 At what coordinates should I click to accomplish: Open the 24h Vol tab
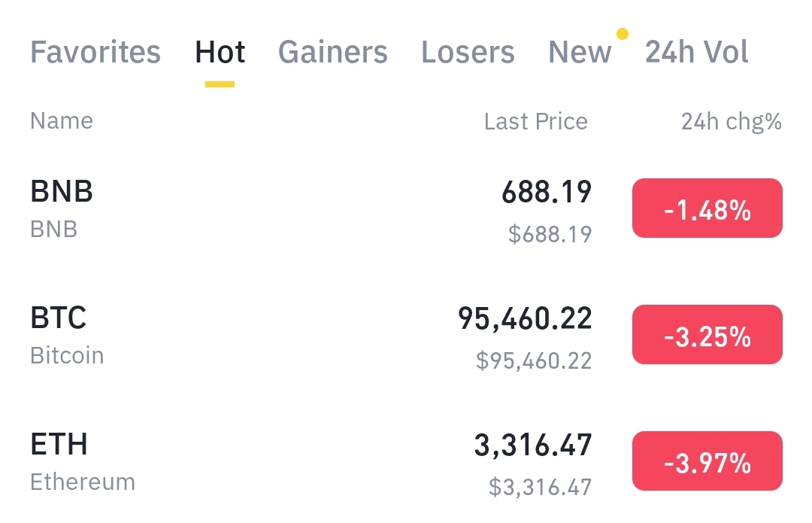coord(697,53)
